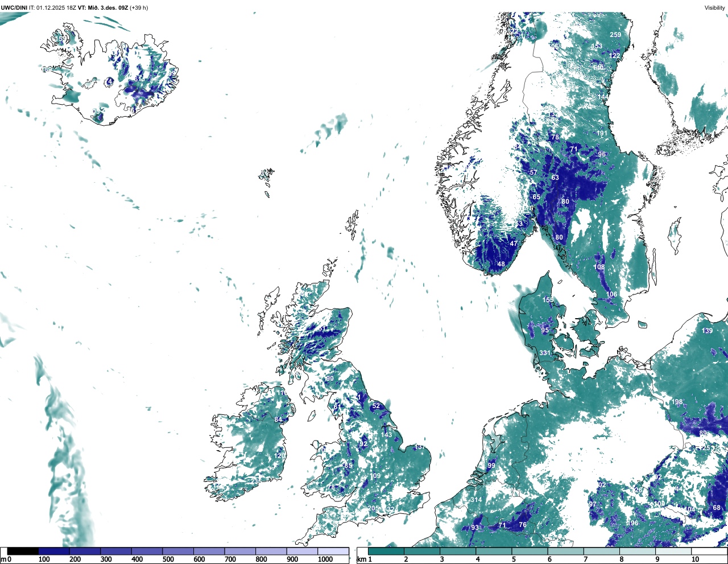Click visibility value '259' in northern Sweden

pyautogui.click(x=615, y=35)
